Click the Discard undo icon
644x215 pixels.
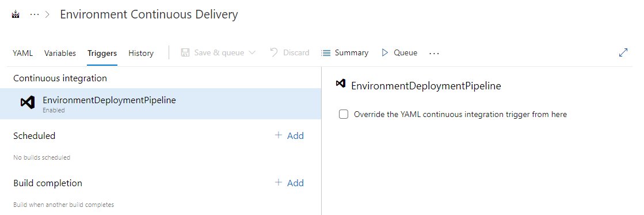point(274,52)
